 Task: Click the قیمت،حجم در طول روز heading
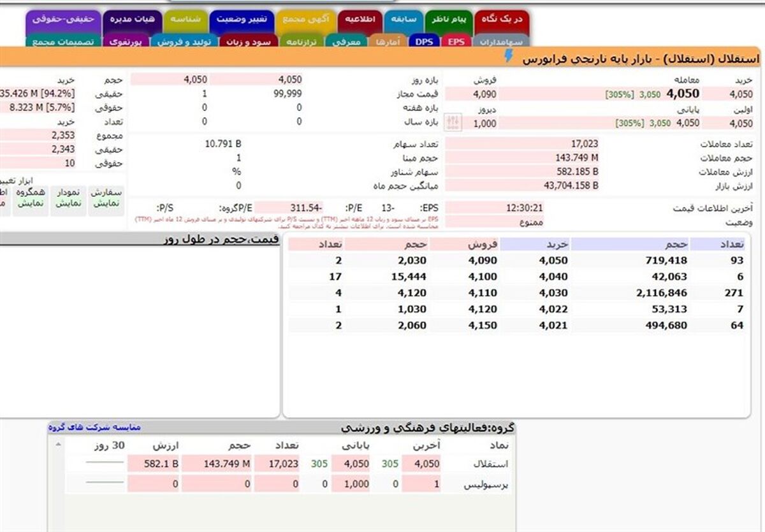(220, 238)
